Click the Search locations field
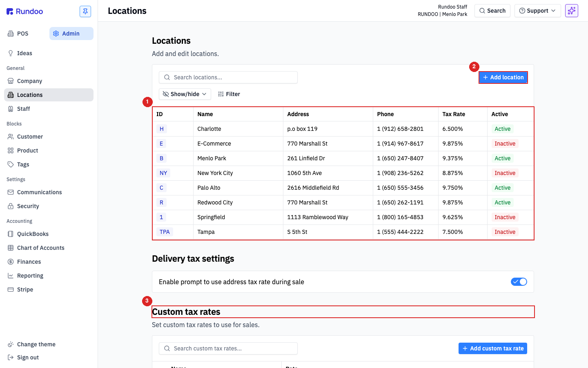Screen dimensions: 588x368 coord(228,77)
